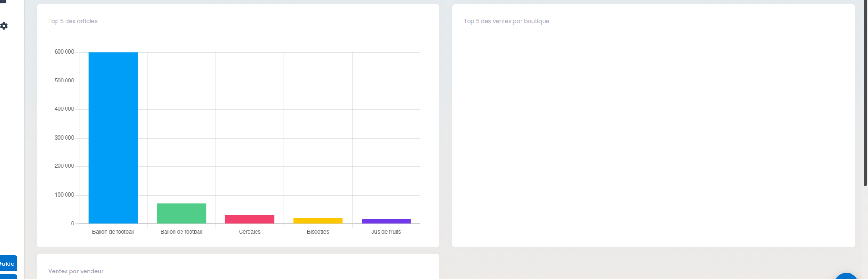Click the pink Céréales bar
This screenshot has width=868, height=279.
(250, 219)
